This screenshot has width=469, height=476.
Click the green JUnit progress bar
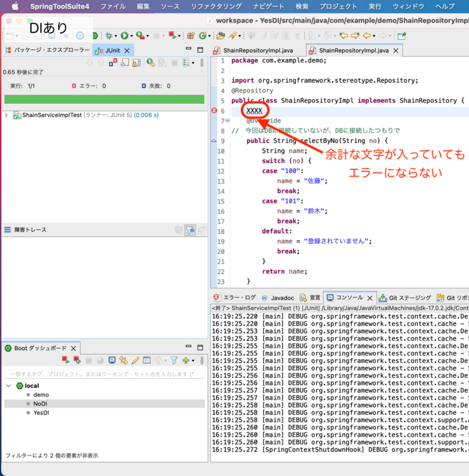pos(104,99)
